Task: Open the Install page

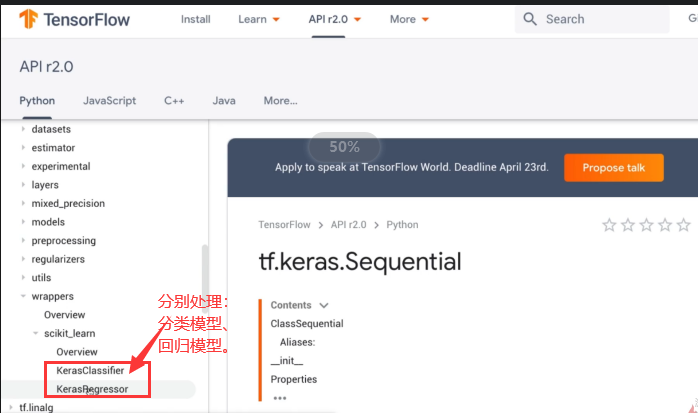Action: (195, 19)
